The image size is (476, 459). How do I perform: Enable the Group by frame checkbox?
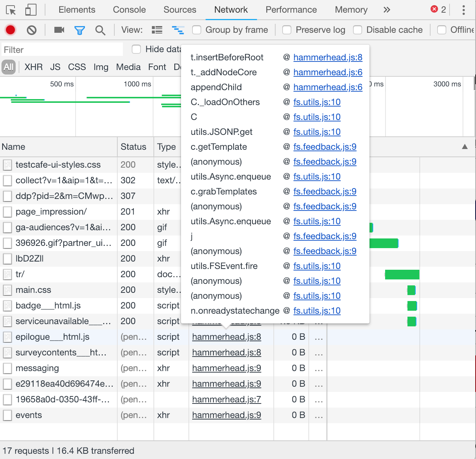click(x=197, y=30)
